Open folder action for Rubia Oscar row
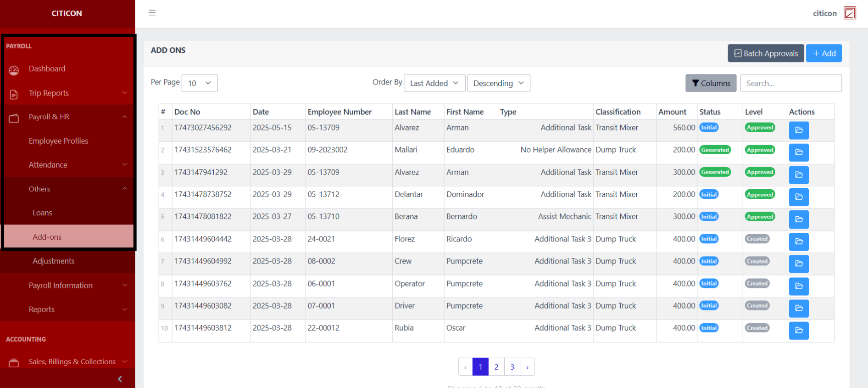The width and height of the screenshot is (868, 388). coord(798,331)
